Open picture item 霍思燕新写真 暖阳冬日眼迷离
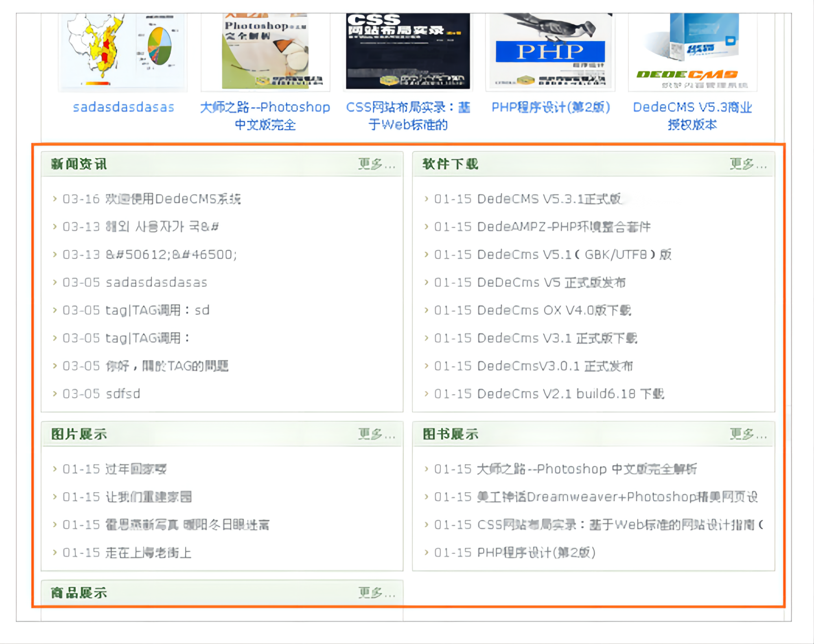The height and width of the screenshot is (644, 814). pyautogui.click(x=188, y=525)
